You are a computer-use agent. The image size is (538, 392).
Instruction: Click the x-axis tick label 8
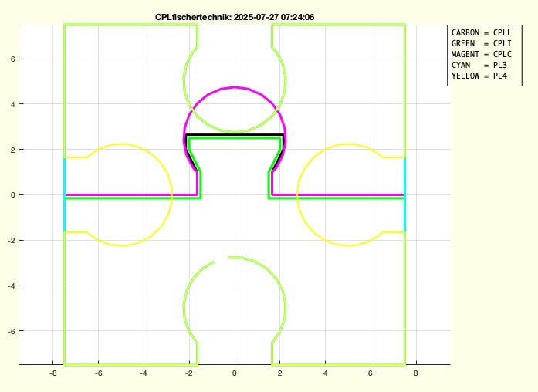tap(416, 373)
